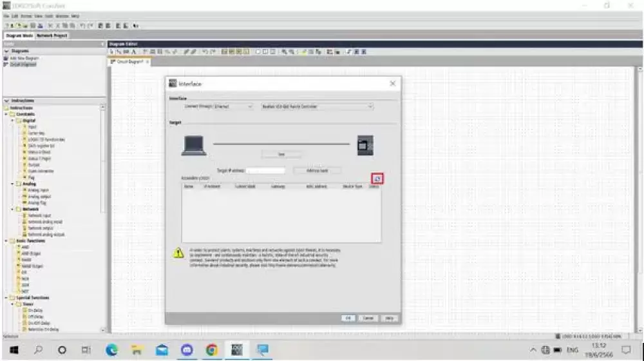This screenshot has width=644, height=361.
Task: Select the Analog input instruction
Action: pyautogui.click(x=37, y=190)
